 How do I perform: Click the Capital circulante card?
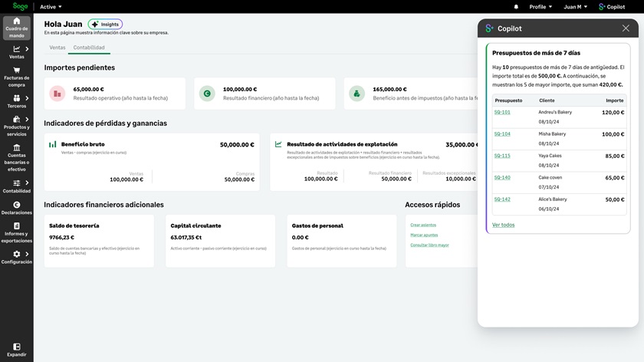click(x=220, y=241)
